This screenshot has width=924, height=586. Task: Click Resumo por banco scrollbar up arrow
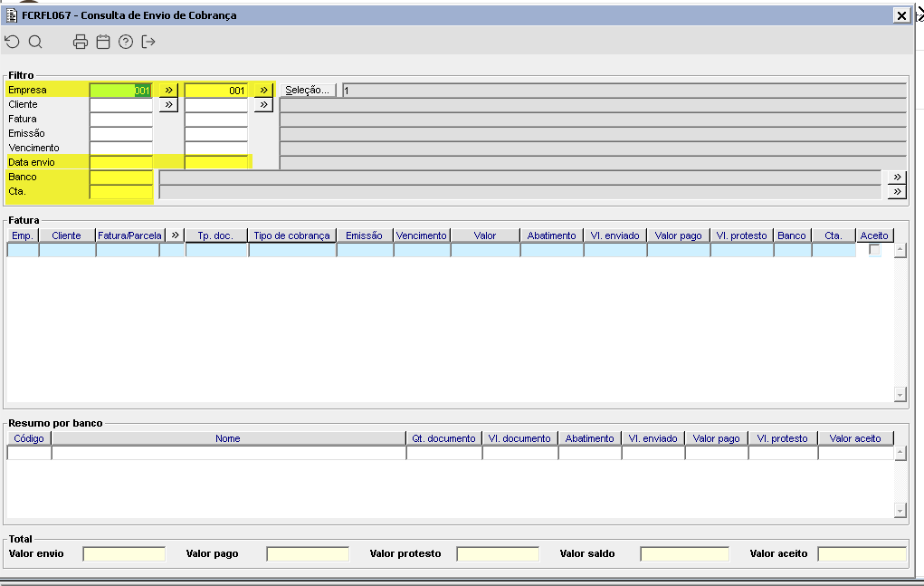click(900, 454)
